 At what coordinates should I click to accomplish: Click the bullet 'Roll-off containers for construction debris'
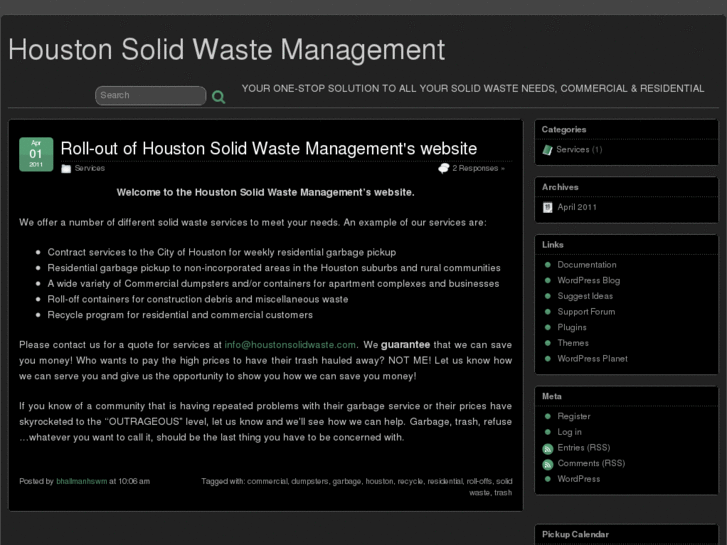[198, 299]
